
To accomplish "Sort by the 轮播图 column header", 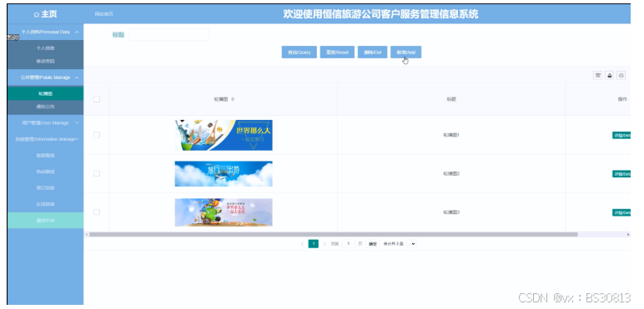I will tap(224, 100).
